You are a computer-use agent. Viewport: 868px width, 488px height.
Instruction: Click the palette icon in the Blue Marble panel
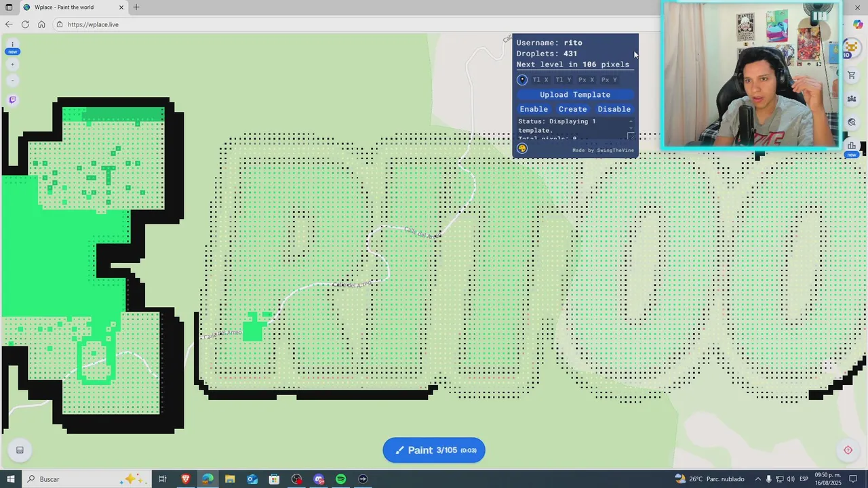tap(522, 148)
